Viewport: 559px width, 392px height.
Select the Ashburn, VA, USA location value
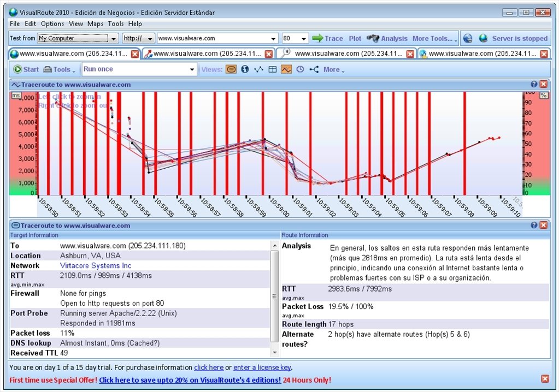coord(90,256)
